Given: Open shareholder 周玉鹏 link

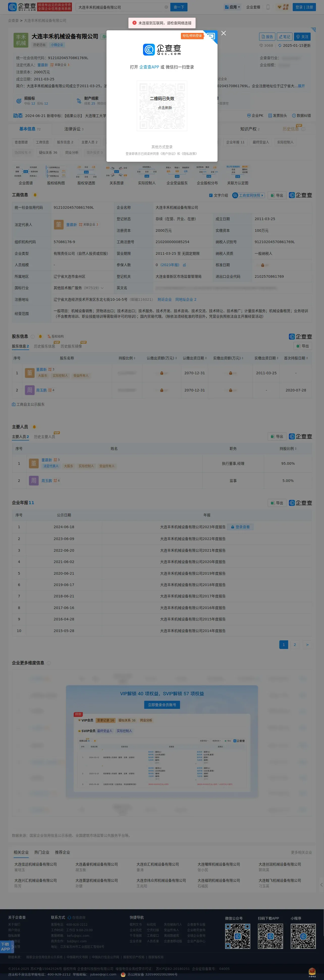Looking at the screenshot, I should [41, 390].
